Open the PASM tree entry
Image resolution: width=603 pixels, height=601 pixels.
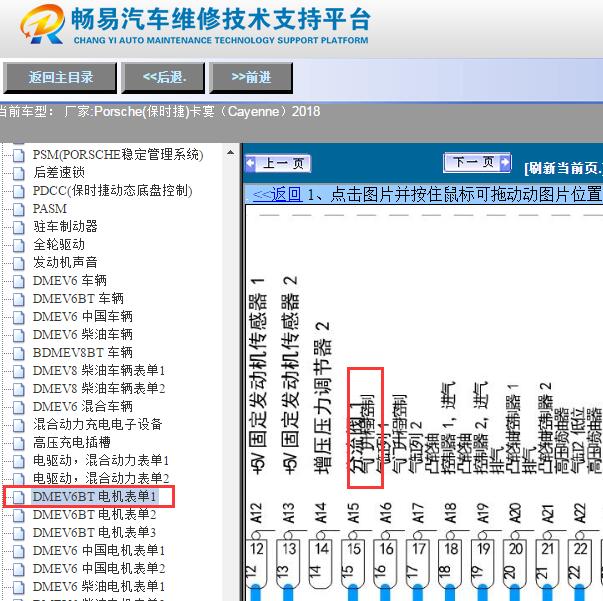coord(50,208)
